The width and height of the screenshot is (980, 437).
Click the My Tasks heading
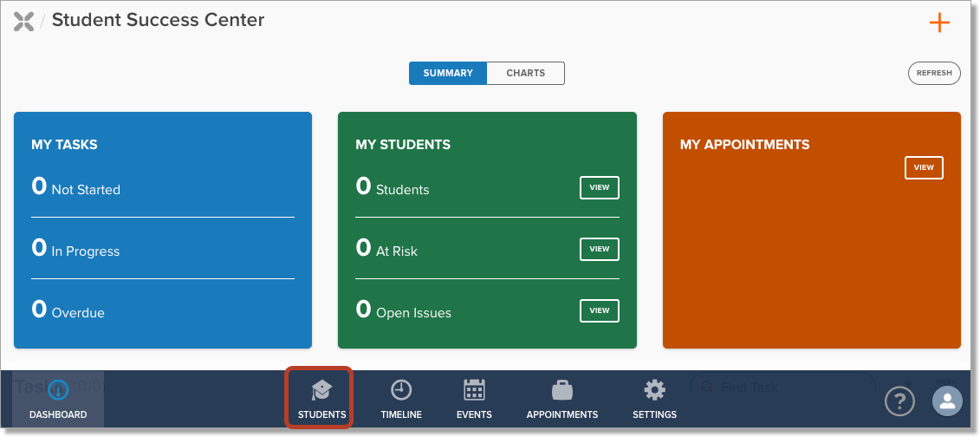click(x=64, y=145)
